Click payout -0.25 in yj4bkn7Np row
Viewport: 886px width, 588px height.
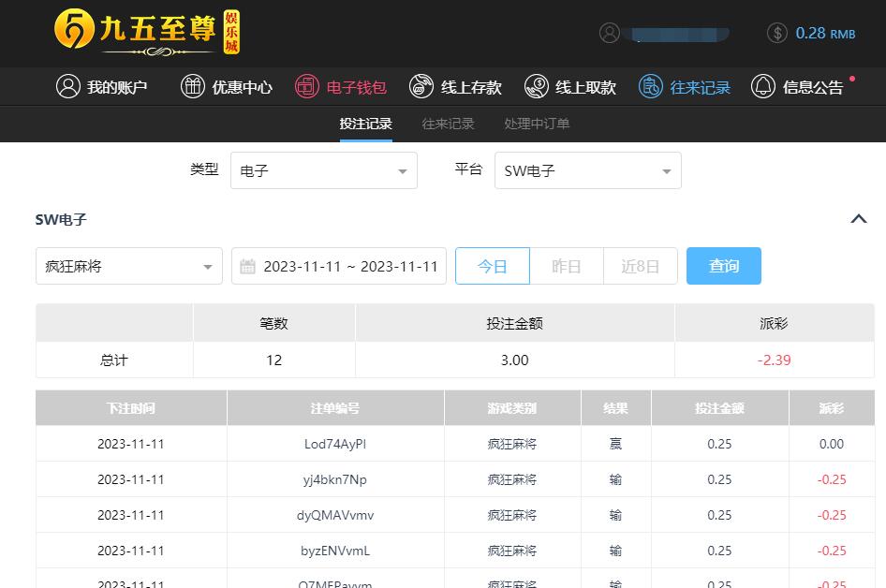(x=832, y=479)
